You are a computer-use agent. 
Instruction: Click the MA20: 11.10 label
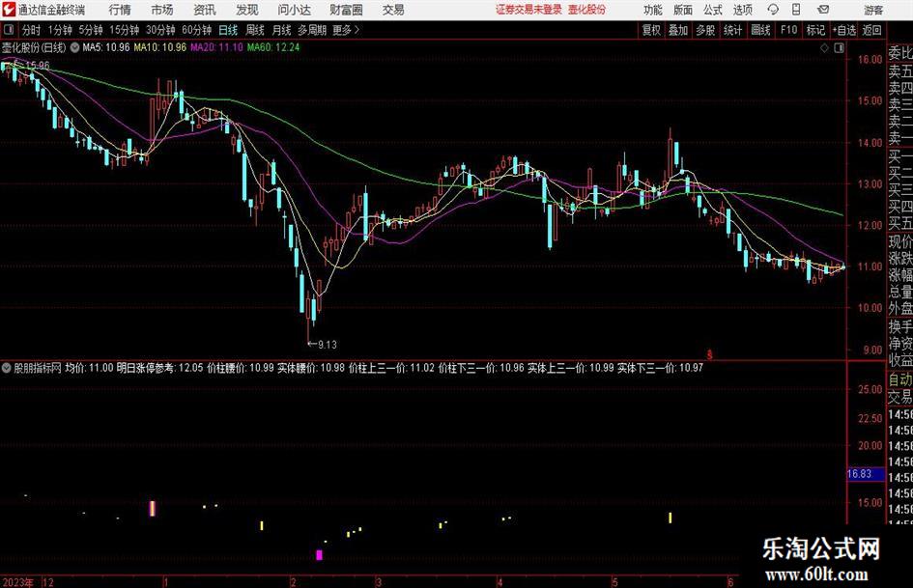pyautogui.click(x=216, y=47)
